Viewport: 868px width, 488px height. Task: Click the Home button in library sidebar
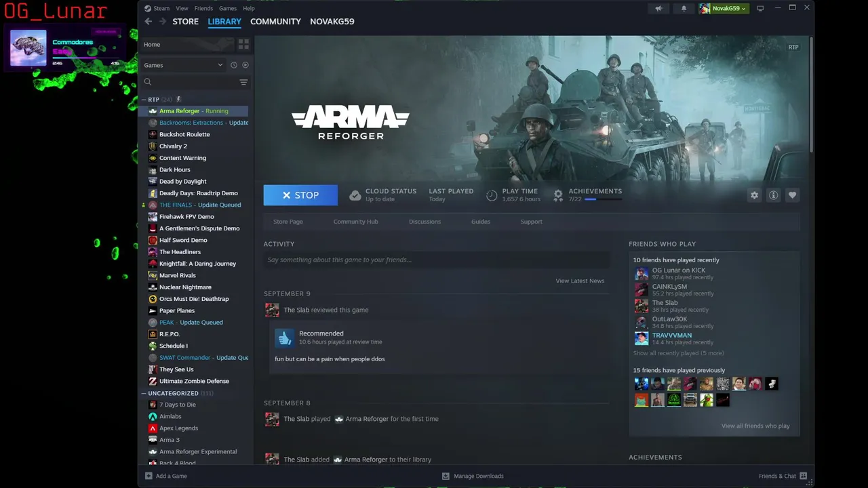186,44
